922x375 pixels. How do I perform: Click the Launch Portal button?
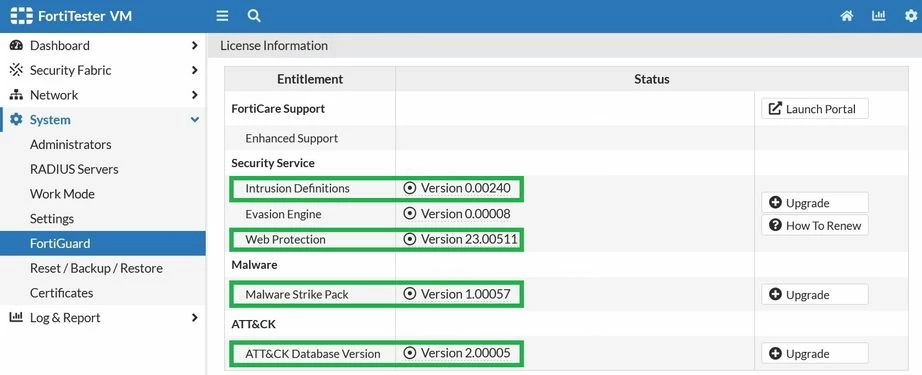pyautogui.click(x=814, y=109)
